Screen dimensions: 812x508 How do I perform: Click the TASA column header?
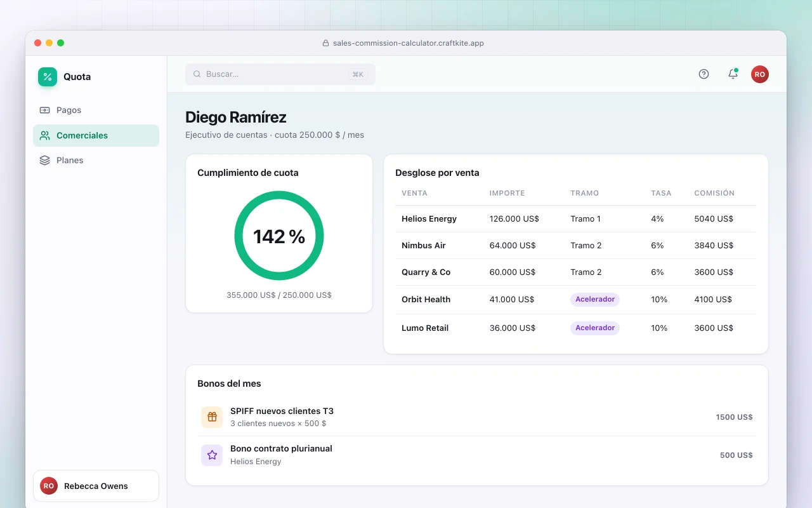pyautogui.click(x=661, y=193)
